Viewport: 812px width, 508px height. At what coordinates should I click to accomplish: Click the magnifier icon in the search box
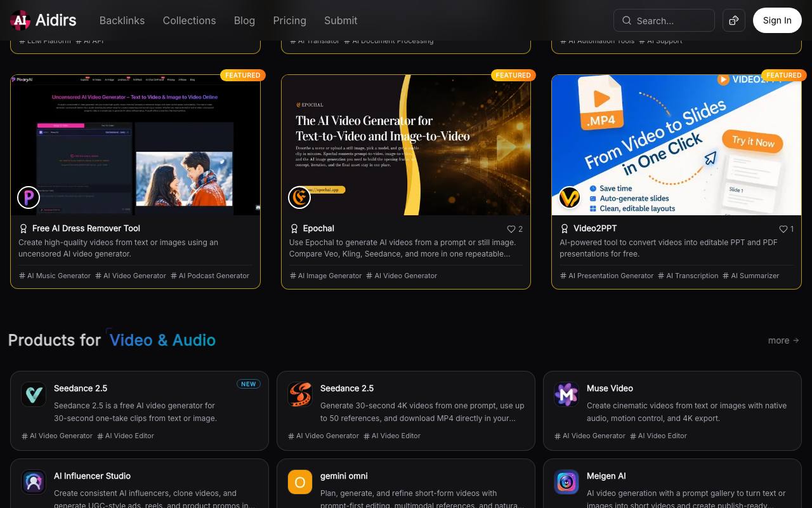[627, 20]
